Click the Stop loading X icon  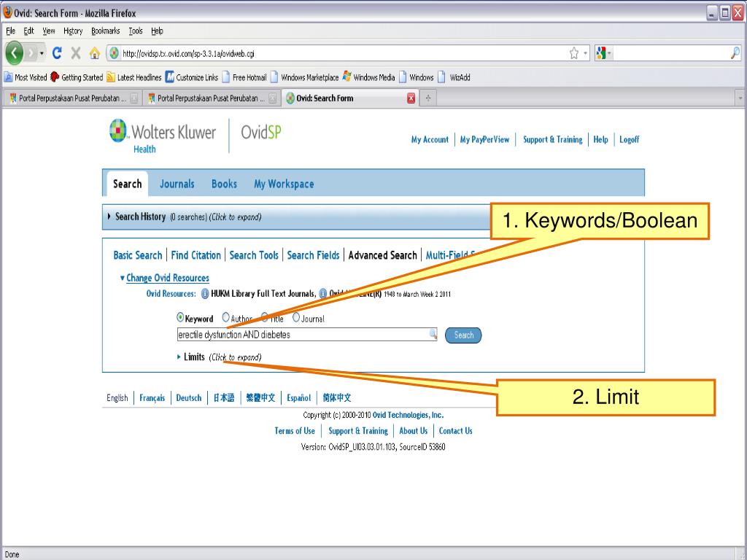[75, 52]
